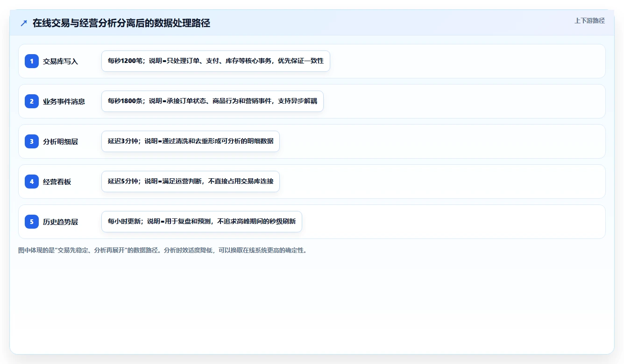Screen dimensions: 624x364
Task: Select the 交易库写入 step label
Action: (60, 61)
